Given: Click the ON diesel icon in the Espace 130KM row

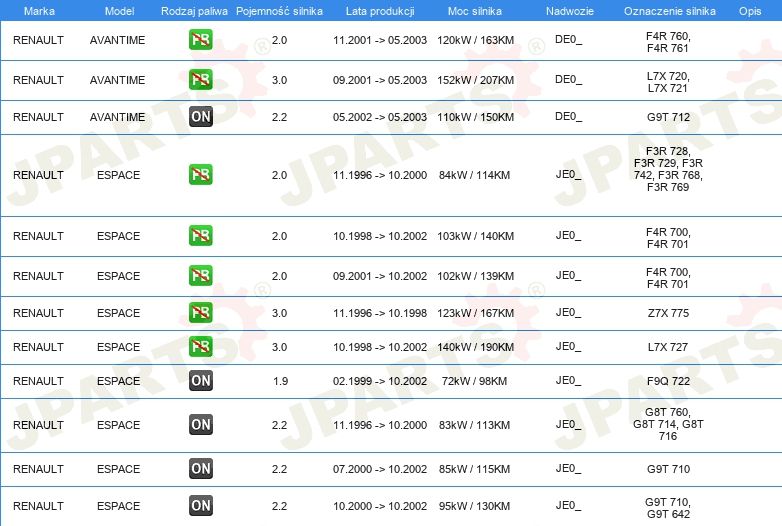Looking at the screenshot, I should point(201,505).
